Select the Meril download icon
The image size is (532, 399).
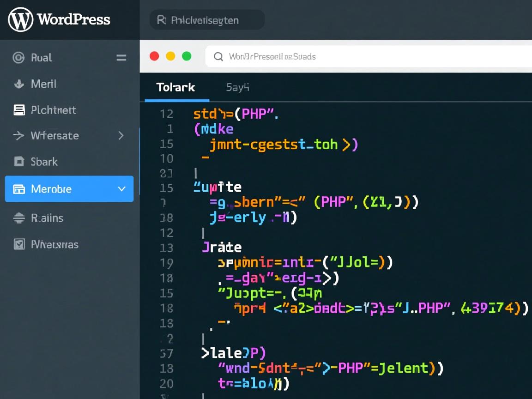click(x=19, y=84)
